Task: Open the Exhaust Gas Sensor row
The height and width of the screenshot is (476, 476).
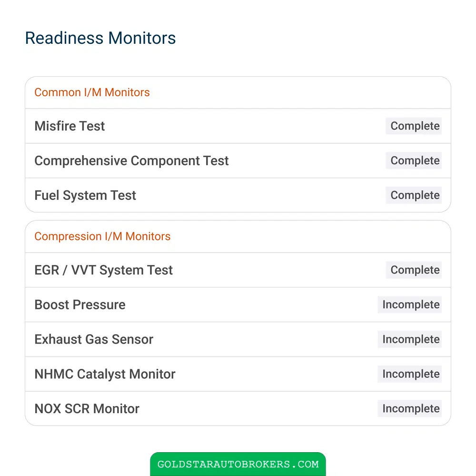Action: [x=238, y=339]
